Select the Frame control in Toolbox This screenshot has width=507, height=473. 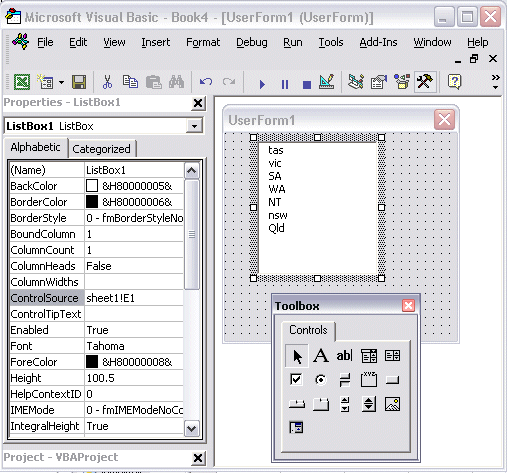click(369, 379)
